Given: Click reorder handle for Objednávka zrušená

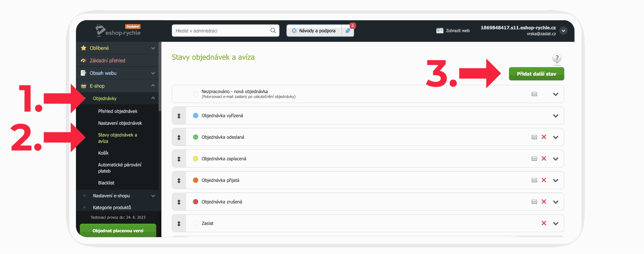Looking at the screenshot, I should point(179,202).
